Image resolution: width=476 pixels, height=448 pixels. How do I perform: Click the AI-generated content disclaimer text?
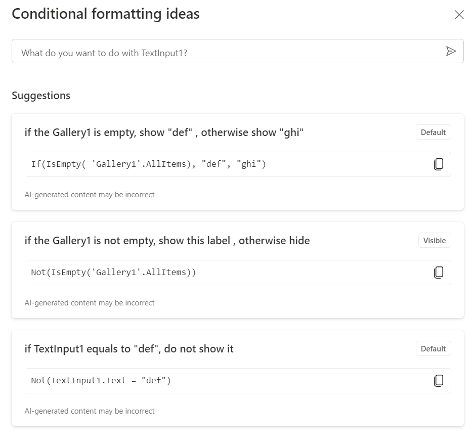click(90, 194)
